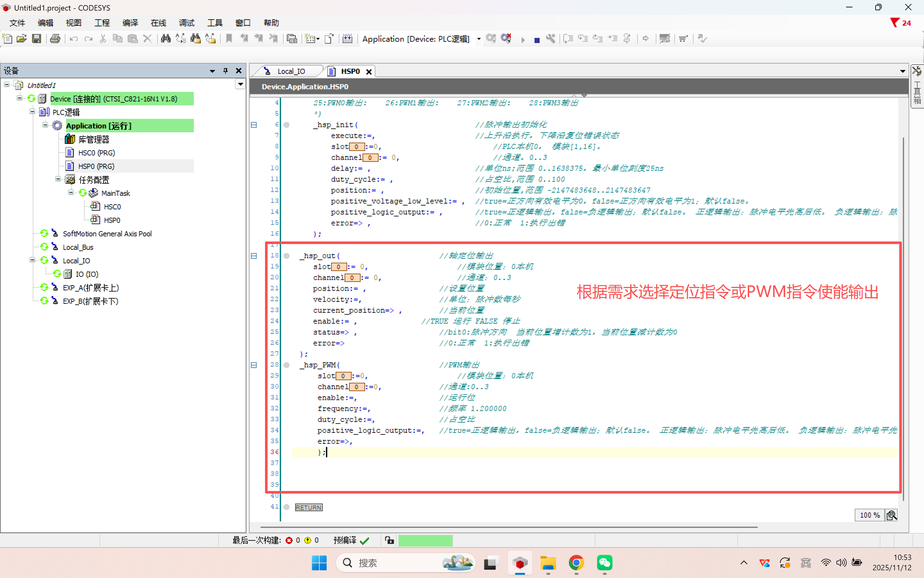This screenshot has height=578, width=924.
Task: Toggle breakpoint on line 6 _hsp_init
Action: point(287,125)
